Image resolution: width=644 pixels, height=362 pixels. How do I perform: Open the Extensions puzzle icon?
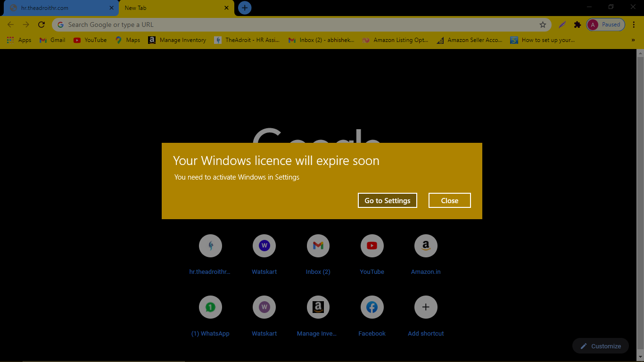577,25
